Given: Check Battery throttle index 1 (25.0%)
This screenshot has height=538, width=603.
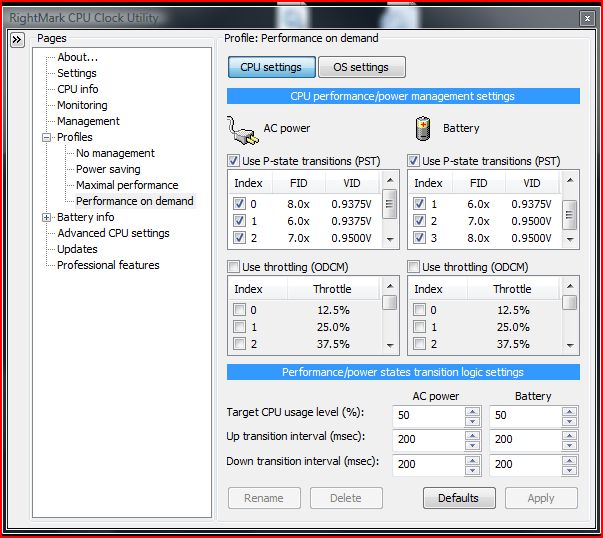Looking at the screenshot, I should click(419, 327).
